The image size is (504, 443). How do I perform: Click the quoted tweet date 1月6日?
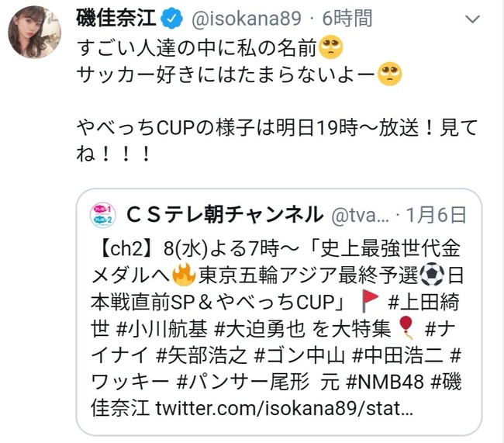pyautogui.click(x=437, y=215)
